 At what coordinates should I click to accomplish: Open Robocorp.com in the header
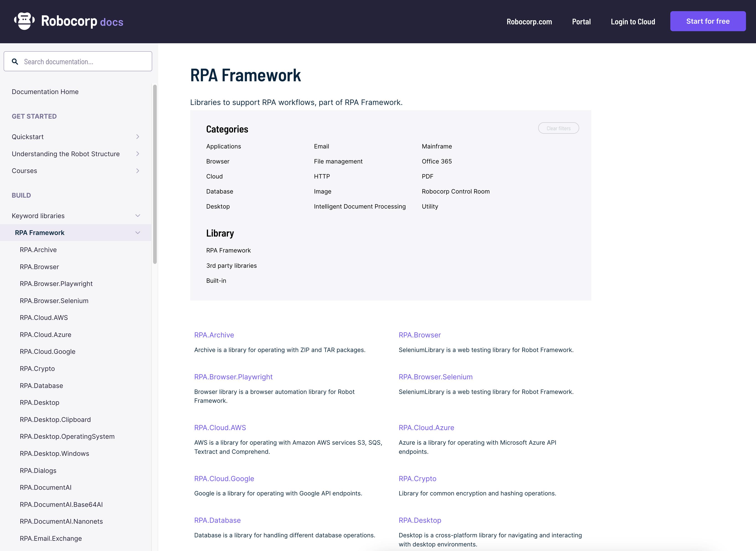point(529,22)
